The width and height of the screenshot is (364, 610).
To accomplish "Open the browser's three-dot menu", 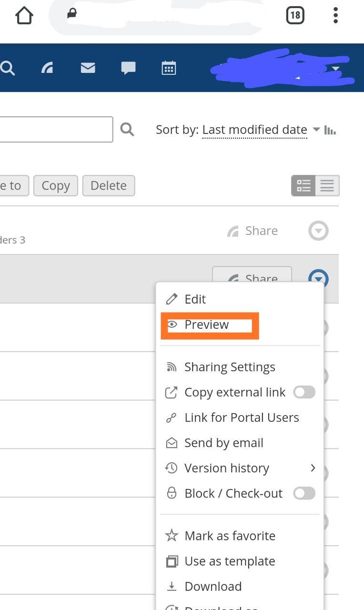I will pyautogui.click(x=336, y=15).
